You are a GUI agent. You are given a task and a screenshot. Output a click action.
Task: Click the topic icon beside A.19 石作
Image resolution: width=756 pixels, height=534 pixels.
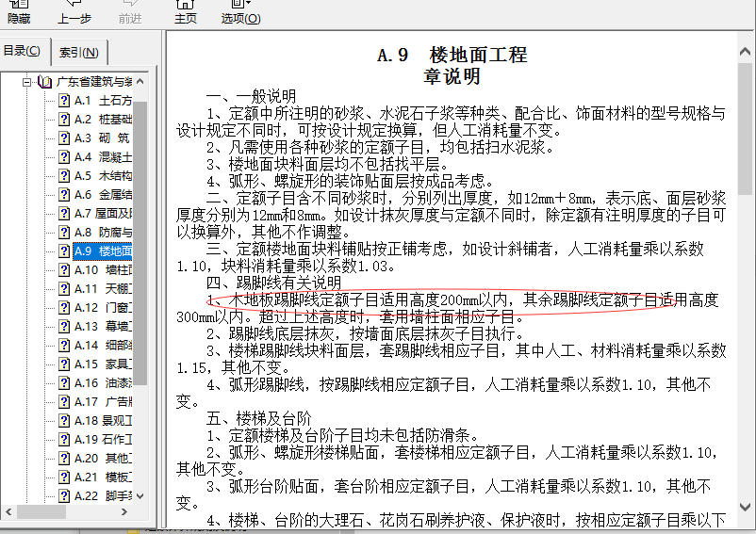click(64, 439)
